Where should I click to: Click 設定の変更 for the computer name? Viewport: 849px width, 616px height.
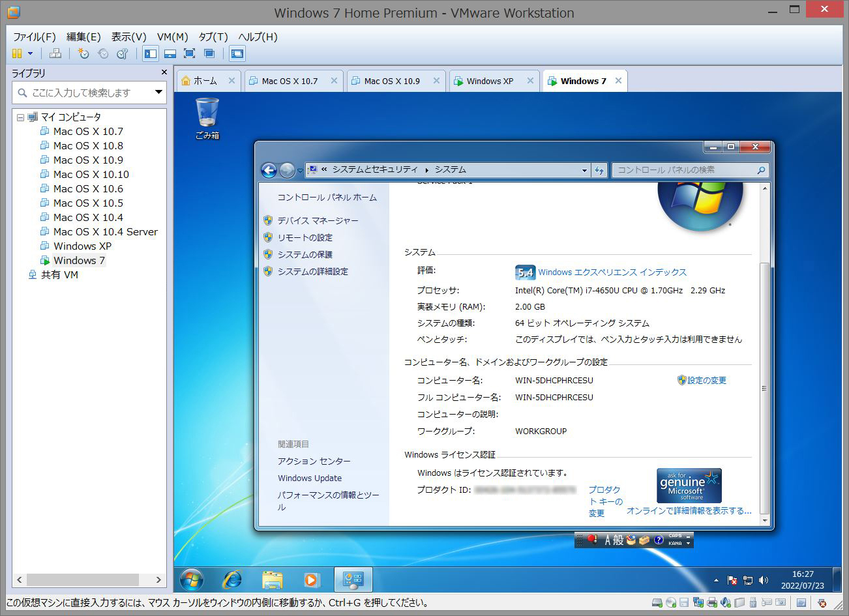point(706,380)
